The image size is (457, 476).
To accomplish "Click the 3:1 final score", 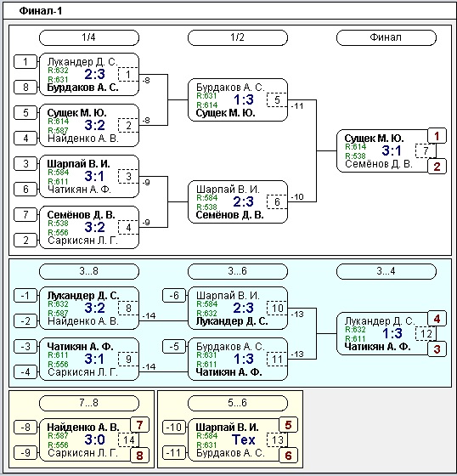I will [392, 150].
